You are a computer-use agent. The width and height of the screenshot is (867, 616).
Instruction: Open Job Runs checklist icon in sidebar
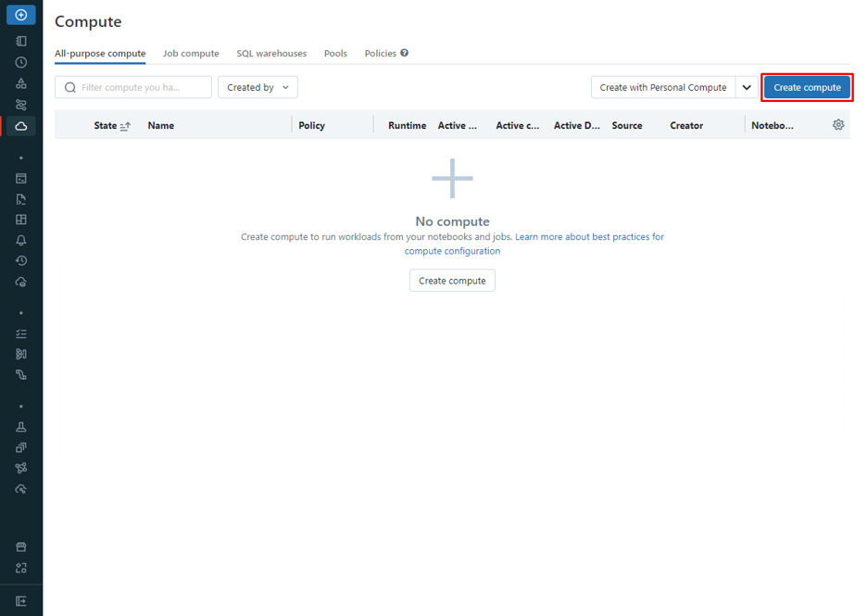21,333
